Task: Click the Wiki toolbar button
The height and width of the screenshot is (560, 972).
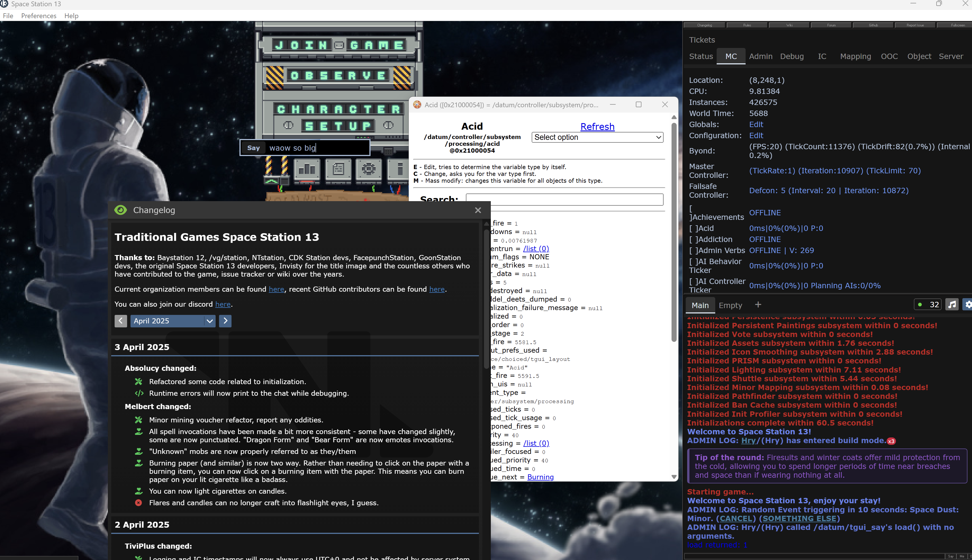Action: tap(789, 25)
